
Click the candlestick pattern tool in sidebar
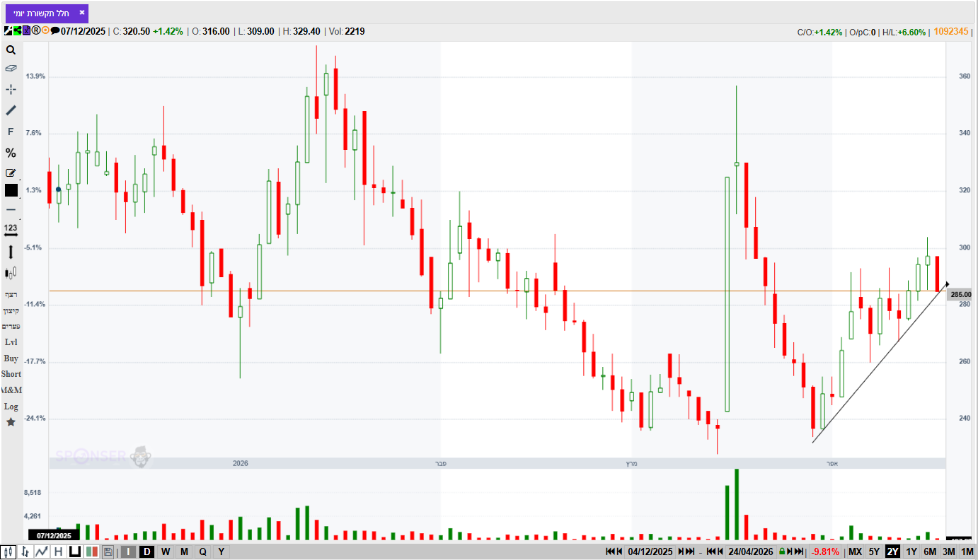(x=11, y=273)
